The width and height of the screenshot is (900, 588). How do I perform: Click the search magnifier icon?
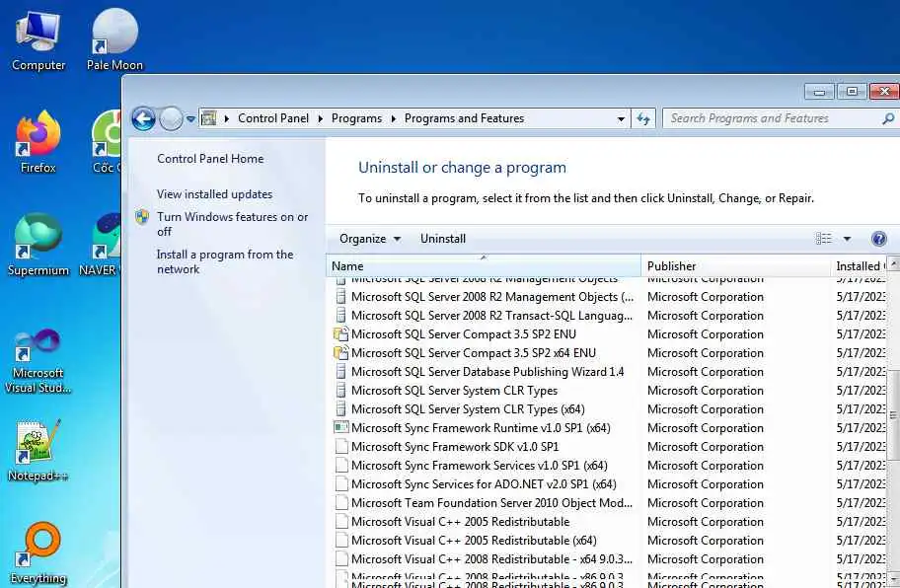[x=888, y=118]
